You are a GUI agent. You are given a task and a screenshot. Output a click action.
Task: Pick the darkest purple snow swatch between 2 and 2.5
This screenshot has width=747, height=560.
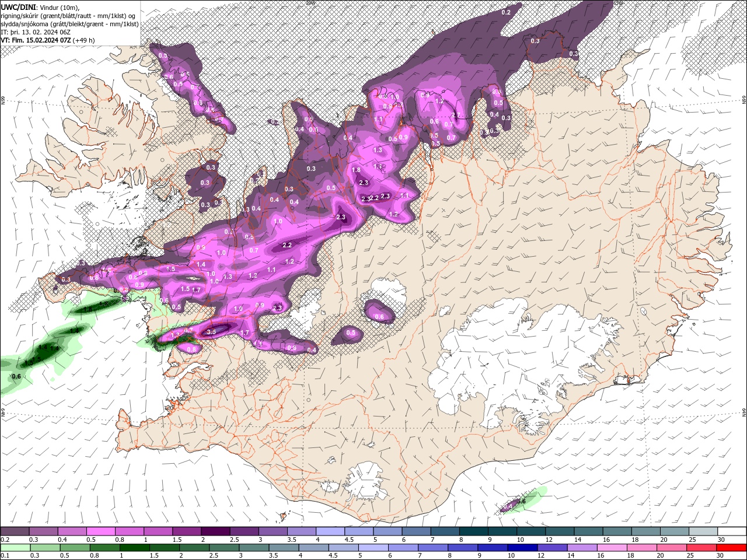215,531
